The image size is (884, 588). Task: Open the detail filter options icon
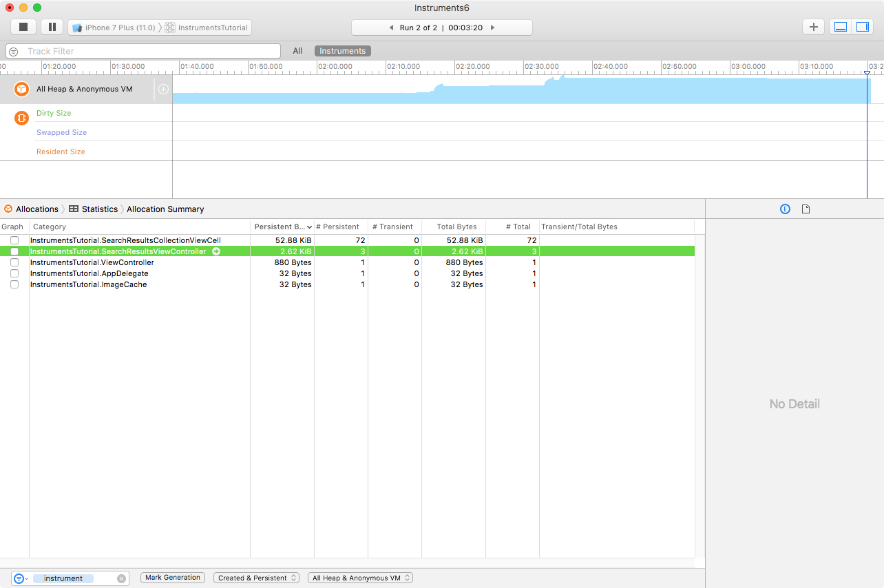(20, 578)
